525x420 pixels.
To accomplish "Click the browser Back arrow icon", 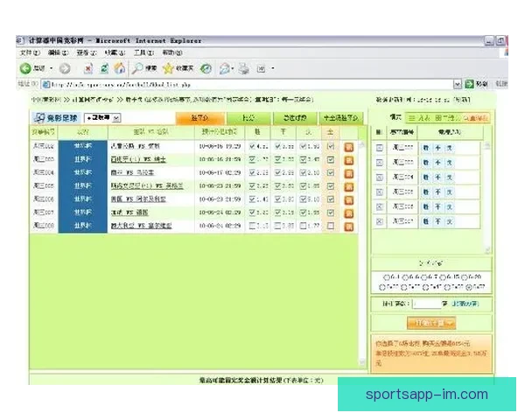I will click(x=25, y=68).
